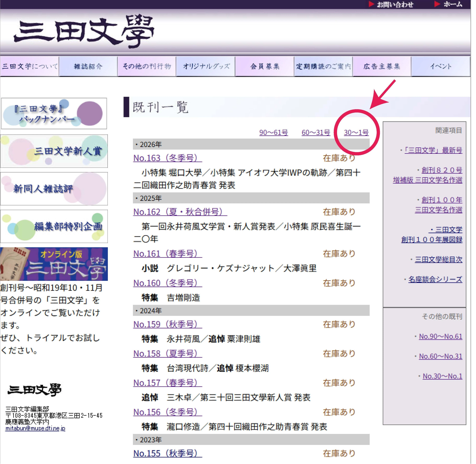Open issue No.155（秋季号）
This screenshot has width=476, height=464.
168,453
